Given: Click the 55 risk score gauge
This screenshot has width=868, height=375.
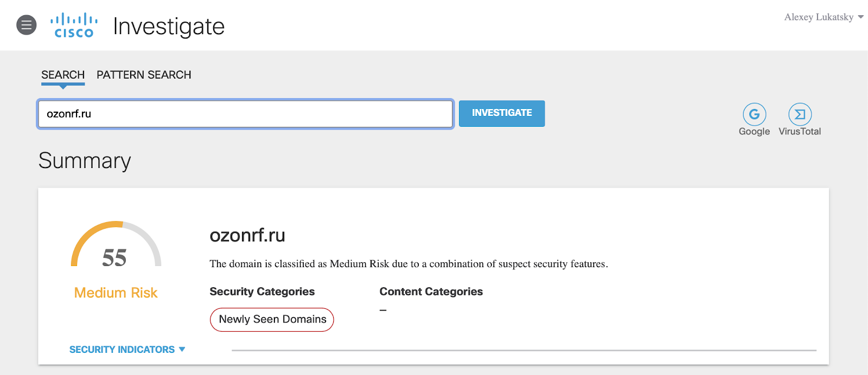Looking at the screenshot, I should point(116,249).
